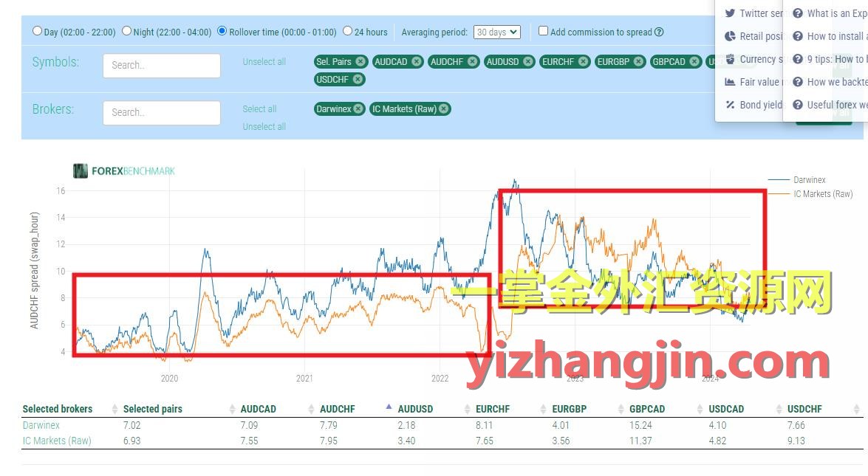The image size is (868, 476).
Task: Click question icon beside '9 tips: How to'
Action: point(798,58)
